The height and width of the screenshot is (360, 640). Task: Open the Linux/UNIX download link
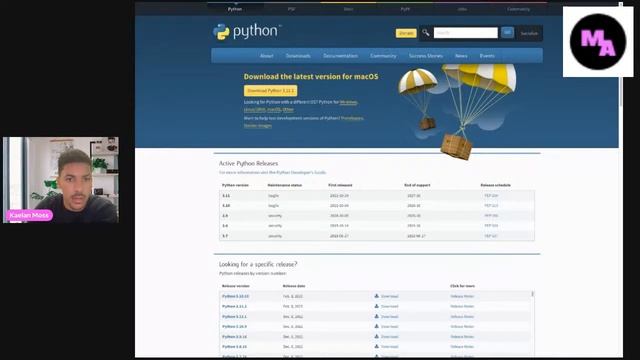point(255,110)
